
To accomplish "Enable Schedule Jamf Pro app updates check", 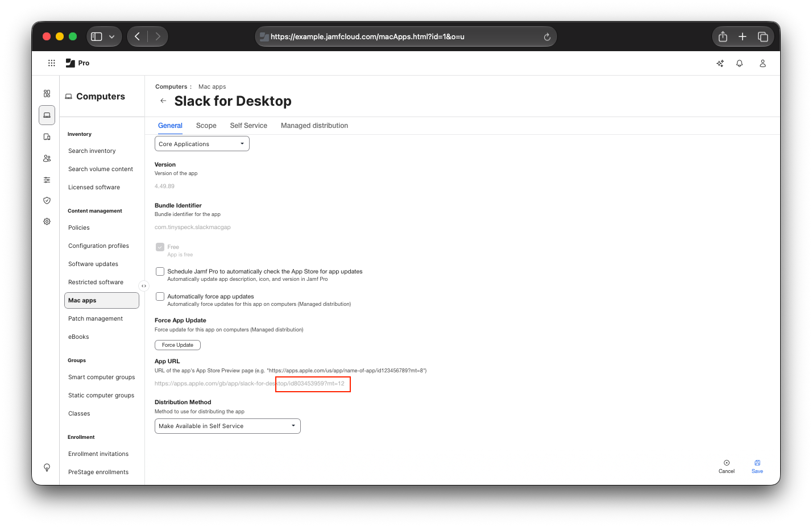I will coord(160,271).
